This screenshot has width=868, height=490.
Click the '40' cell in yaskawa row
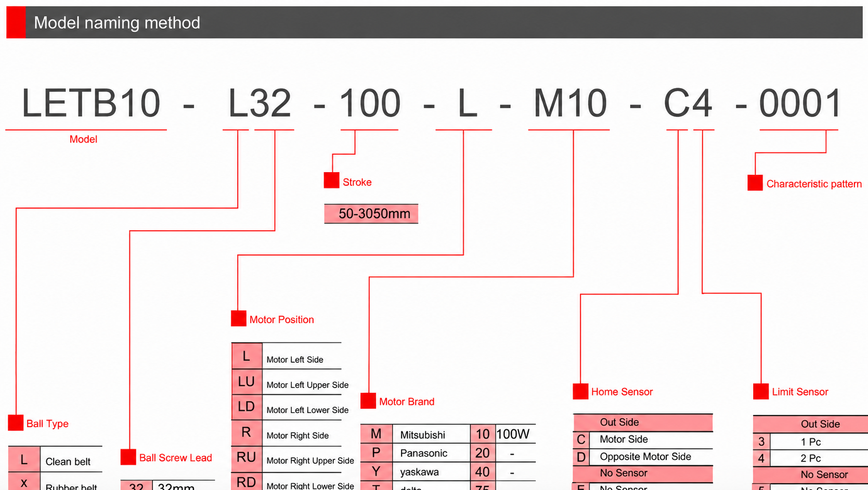point(483,472)
